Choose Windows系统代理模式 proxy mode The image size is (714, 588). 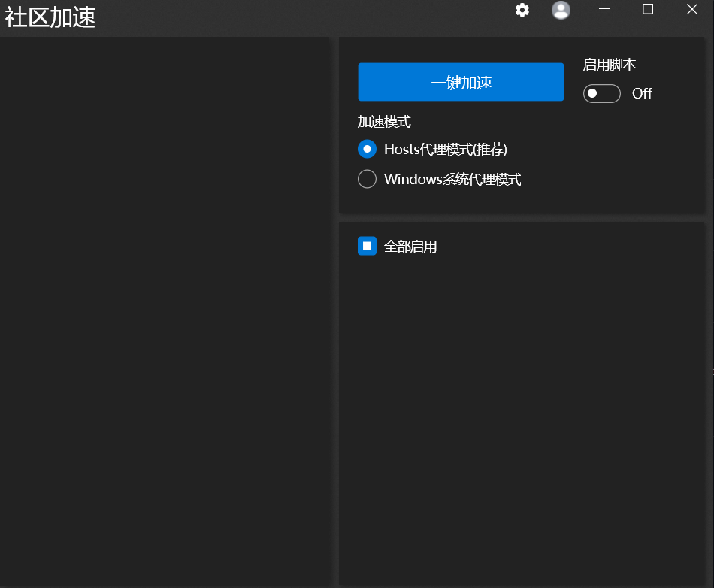coord(367,178)
